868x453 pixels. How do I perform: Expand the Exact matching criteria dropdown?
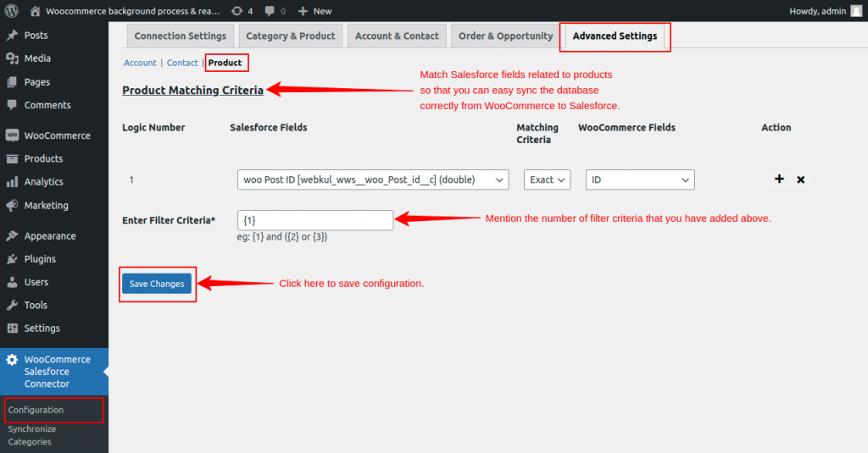pyautogui.click(x=547, y=180)
